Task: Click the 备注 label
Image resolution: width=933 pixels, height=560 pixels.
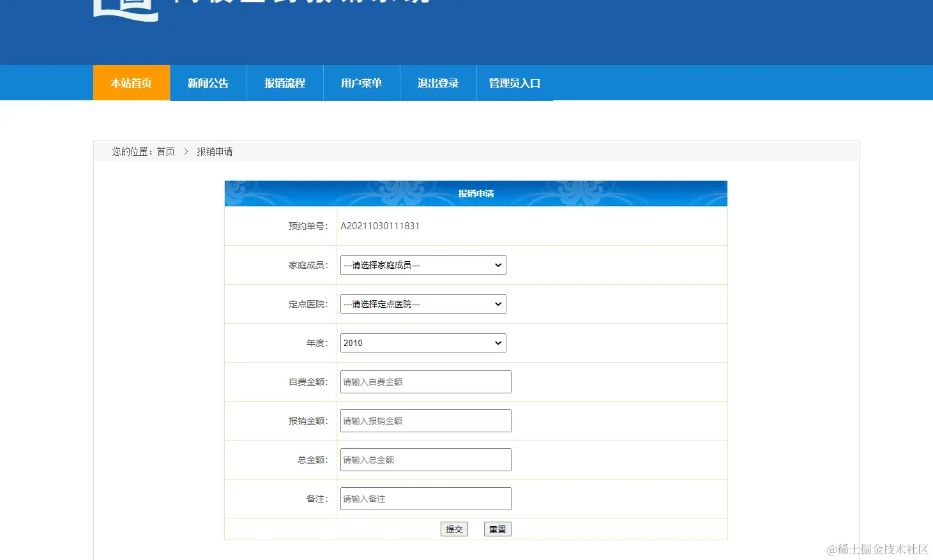Action: pos(317,499)
